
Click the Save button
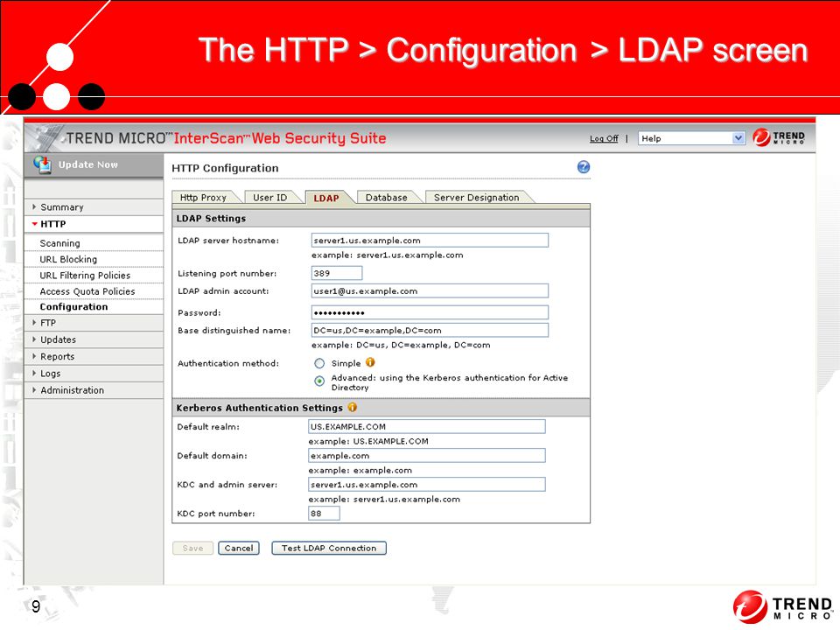coord(192,548)
